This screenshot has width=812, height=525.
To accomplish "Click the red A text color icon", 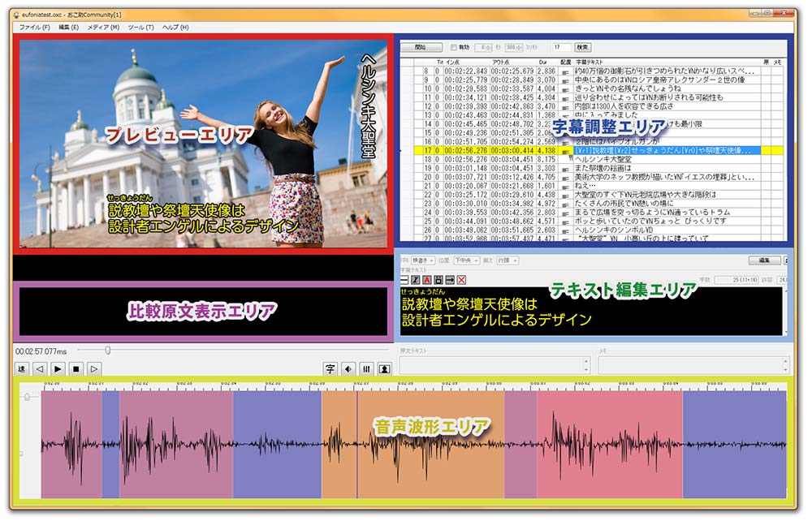I will [x=427, y=280].
